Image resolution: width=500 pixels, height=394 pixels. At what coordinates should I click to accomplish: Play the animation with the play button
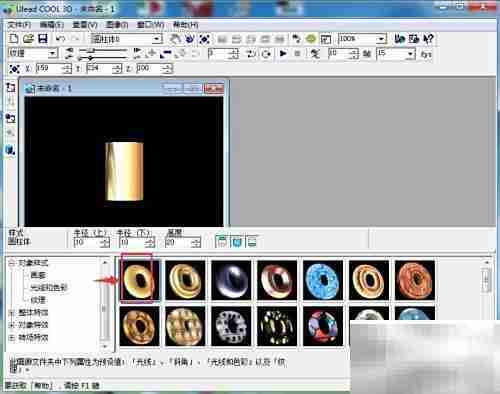coord(283,53)
